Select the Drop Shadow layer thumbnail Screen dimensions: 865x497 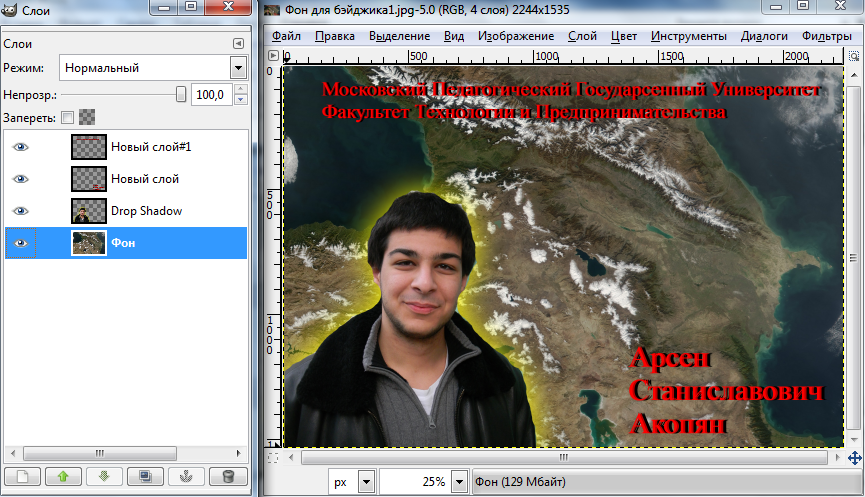pos(89,211)
